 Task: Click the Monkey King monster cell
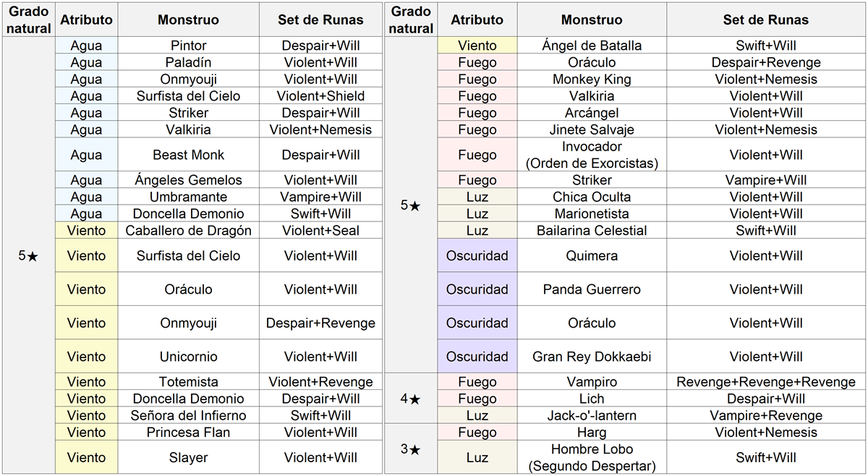pos(592,80)
